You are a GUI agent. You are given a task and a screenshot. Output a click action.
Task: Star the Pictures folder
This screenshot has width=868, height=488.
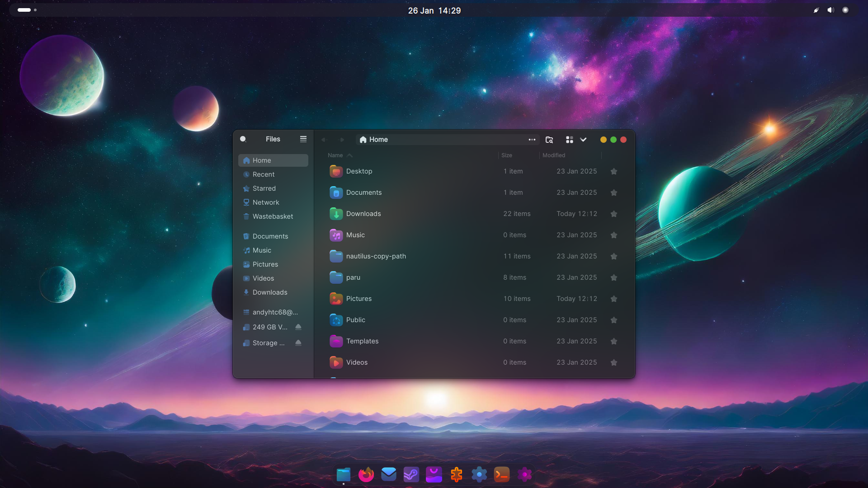tap(614, 299)
